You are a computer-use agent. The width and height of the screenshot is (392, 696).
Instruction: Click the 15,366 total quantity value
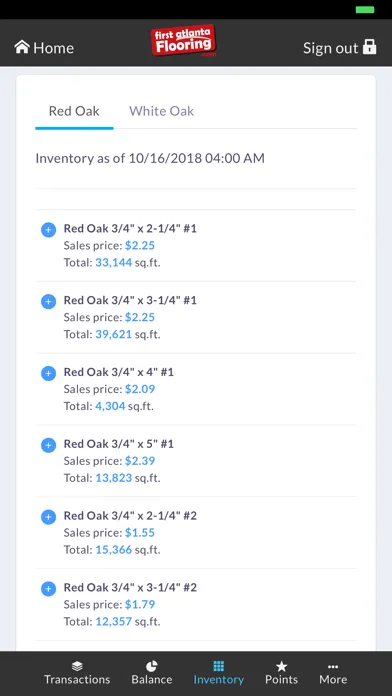(x=114, y=550)
